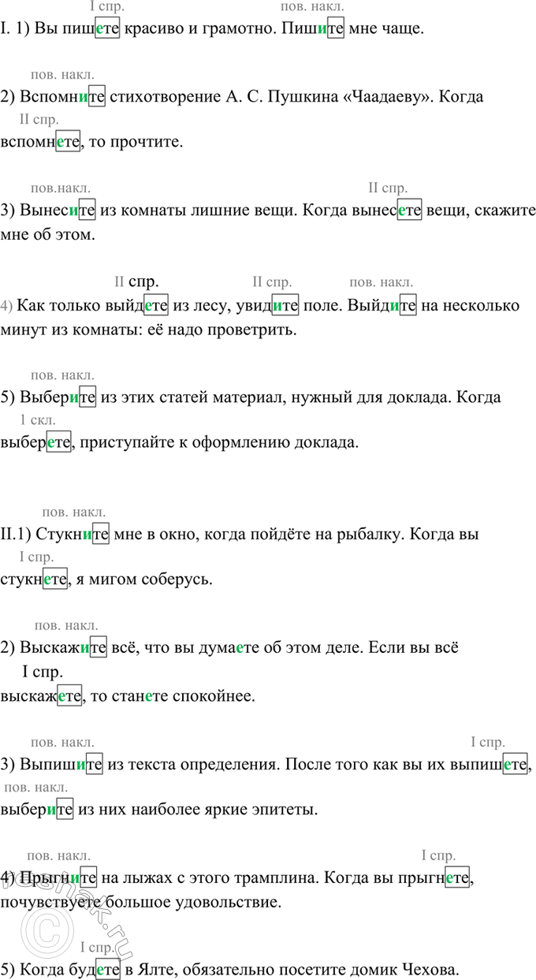536x980 pixels.
Task: Click the word "выпишете" after "вы их"
Action: 489,764
